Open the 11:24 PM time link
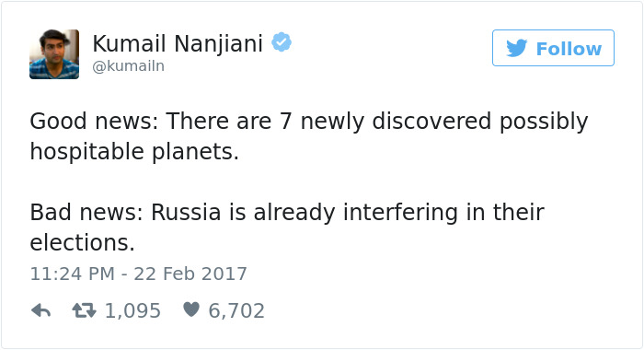Image resolution: width=644 pixels, height=350 pixels. [x=73, y=274]
